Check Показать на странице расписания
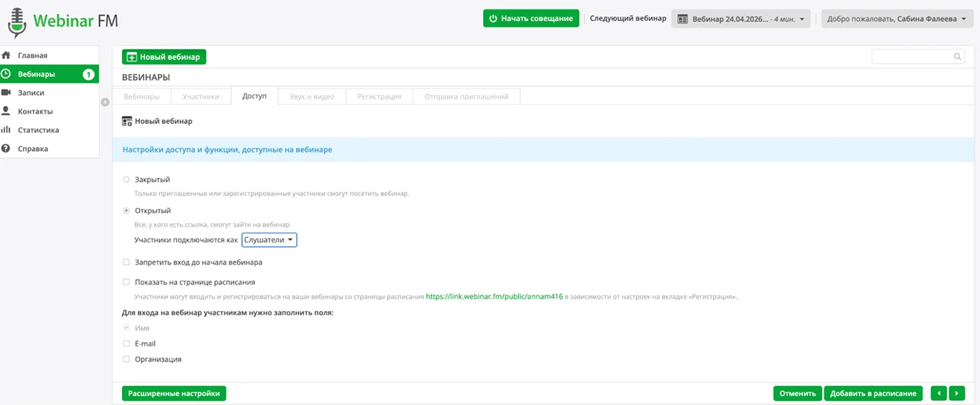 [127, 283]
